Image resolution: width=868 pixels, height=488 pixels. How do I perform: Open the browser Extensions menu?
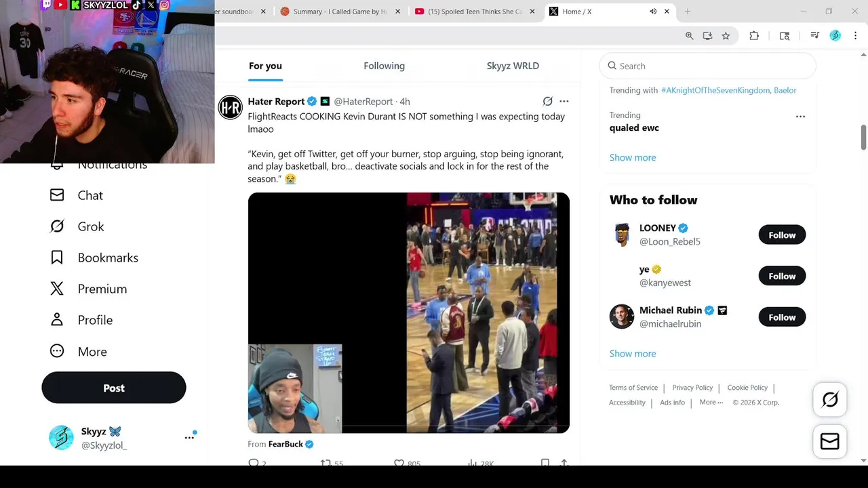pos(754,36)
